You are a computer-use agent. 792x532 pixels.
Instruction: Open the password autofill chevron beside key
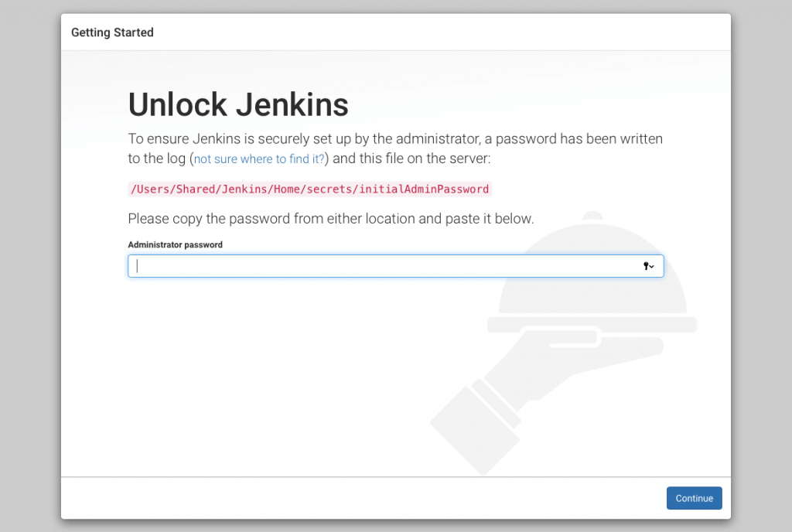652,267
